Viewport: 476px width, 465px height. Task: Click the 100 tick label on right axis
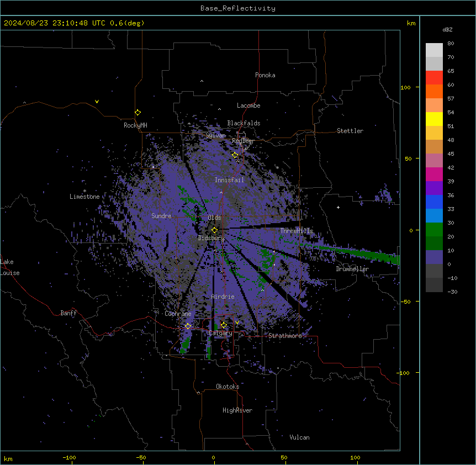(x=405, y=87)
